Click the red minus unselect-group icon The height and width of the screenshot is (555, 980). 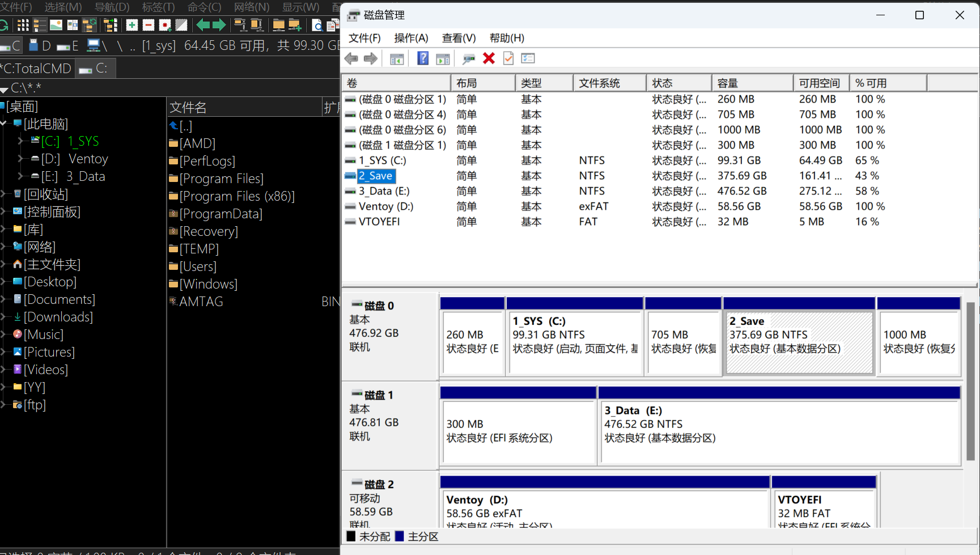[149, 25]
